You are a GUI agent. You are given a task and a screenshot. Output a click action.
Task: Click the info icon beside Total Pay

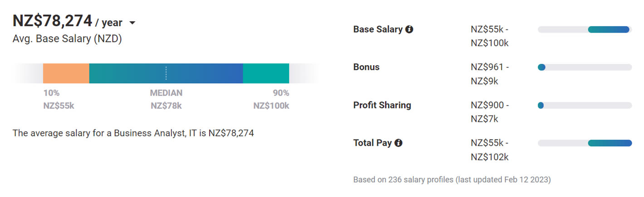(398, 143)
